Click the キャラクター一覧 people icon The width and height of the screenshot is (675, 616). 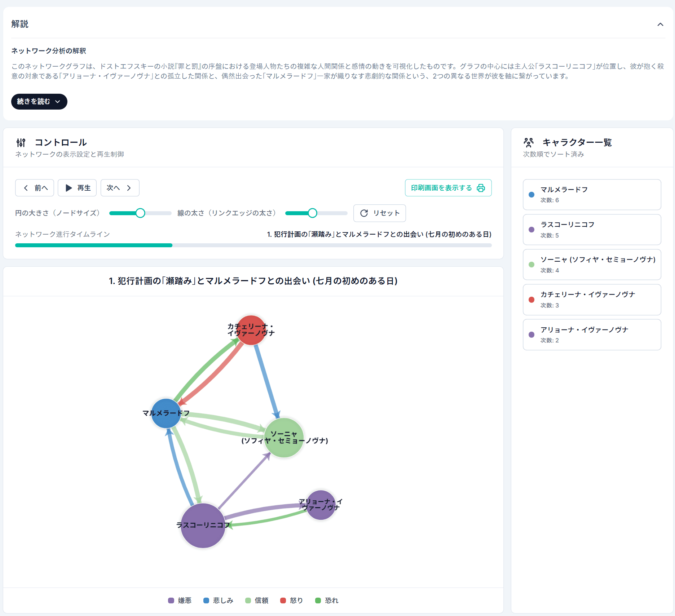[529, 143]
